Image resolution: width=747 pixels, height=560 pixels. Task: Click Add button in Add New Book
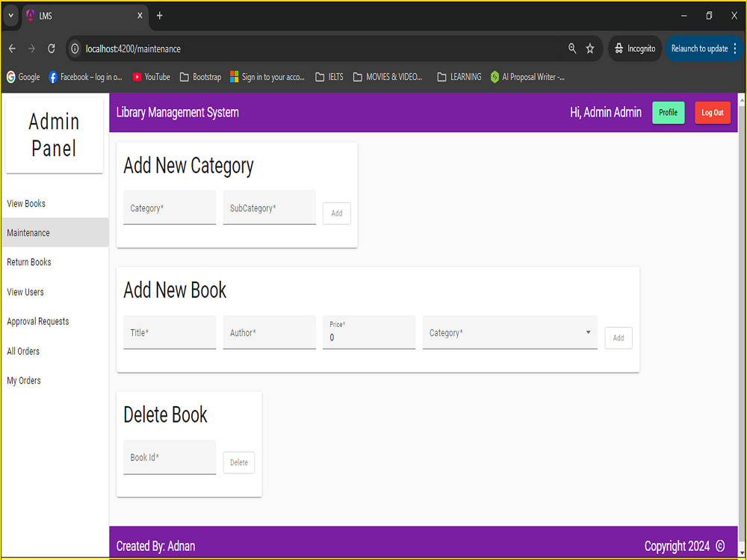pos(619,338)
